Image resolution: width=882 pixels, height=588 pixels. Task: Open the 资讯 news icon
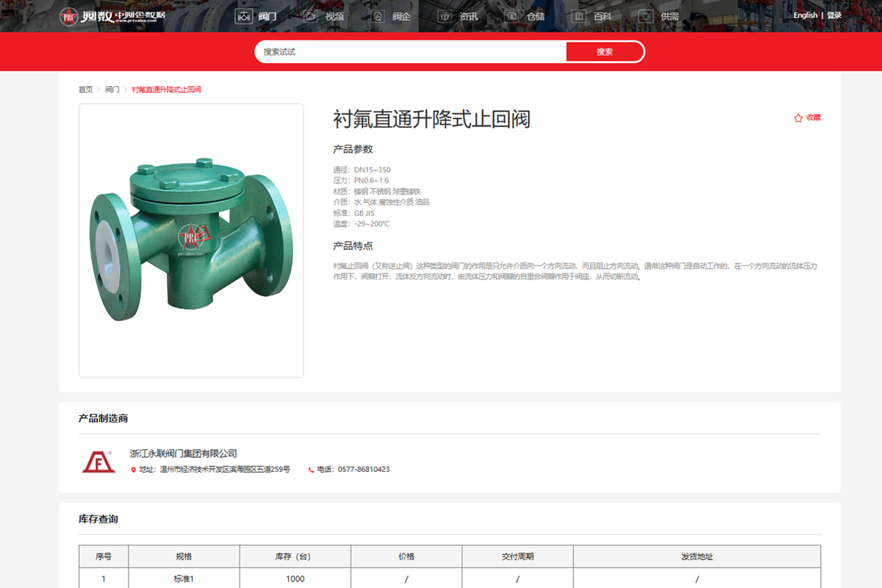pos(444,16)
